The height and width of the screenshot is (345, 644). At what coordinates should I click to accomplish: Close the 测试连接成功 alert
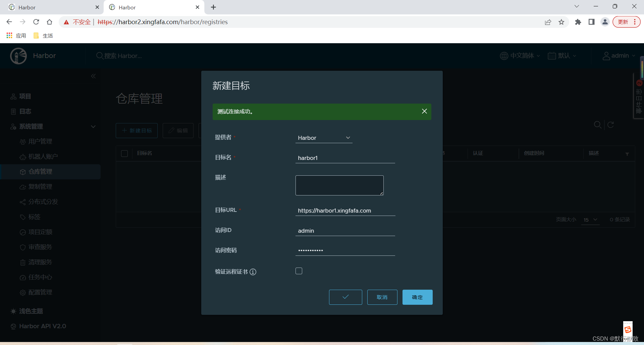tap(424, 111)
